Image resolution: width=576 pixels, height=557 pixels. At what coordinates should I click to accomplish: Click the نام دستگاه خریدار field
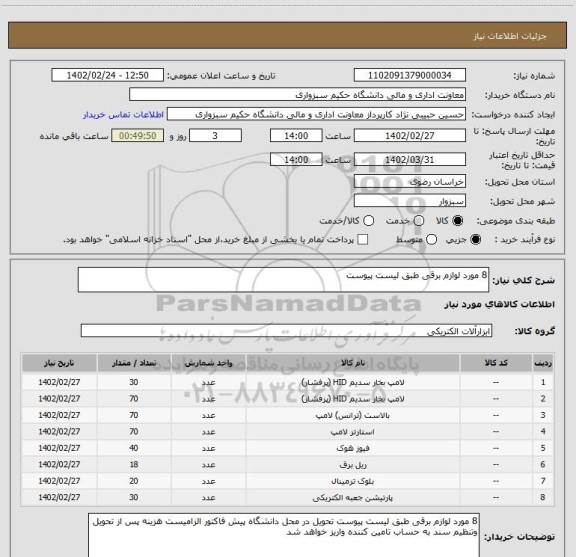298,95
